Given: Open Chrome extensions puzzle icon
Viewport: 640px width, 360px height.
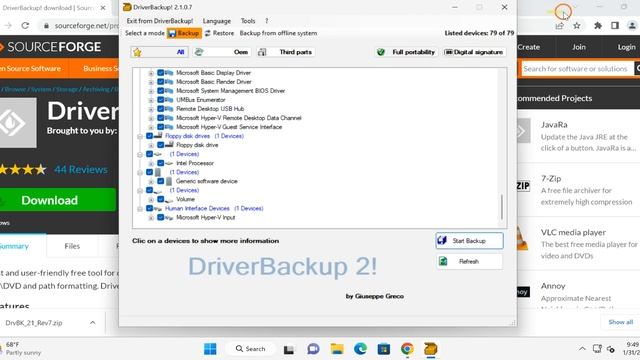Looking at the screenshot, I should coord(598,26).
